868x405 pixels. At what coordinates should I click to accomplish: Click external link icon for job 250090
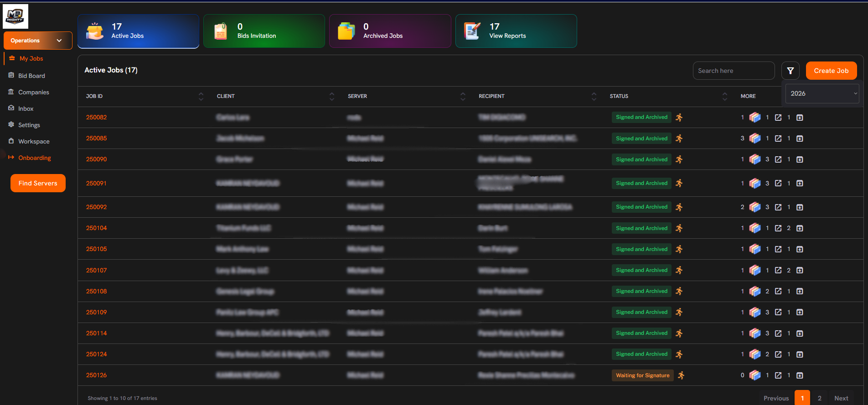click(x=778, y=159)
